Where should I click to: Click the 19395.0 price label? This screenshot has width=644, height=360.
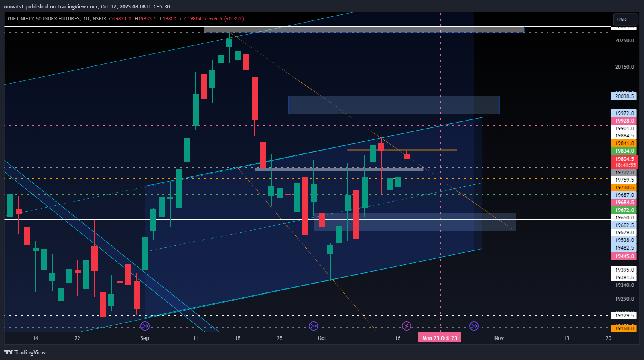624,270
